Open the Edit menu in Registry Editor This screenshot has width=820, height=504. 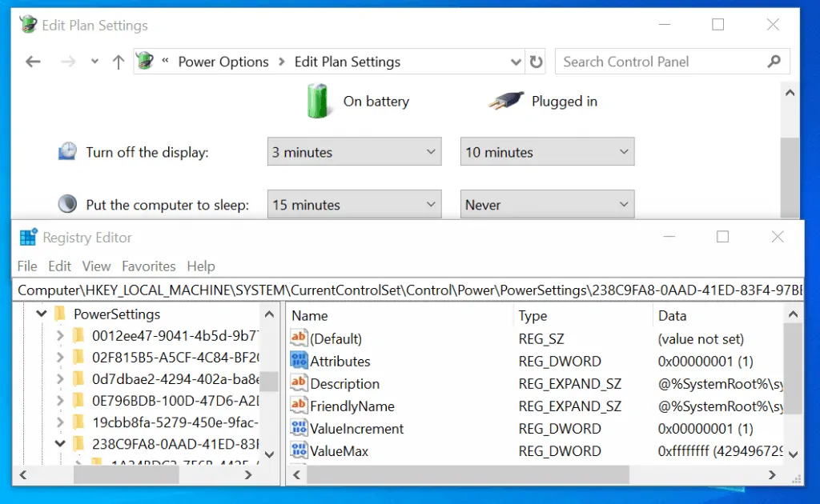point(59,266)
